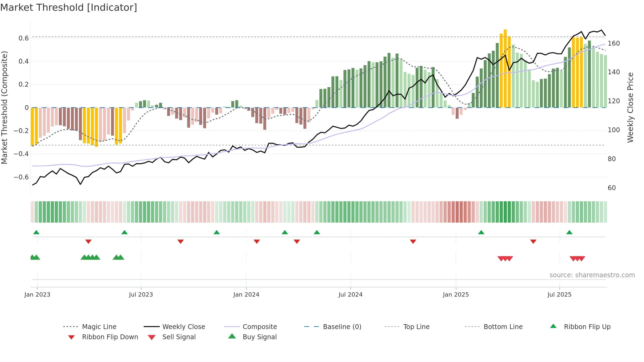
Task: Toggle the Ribbon Flip Down legend entry
Action: pyautogui.click(x=103, y=337)
